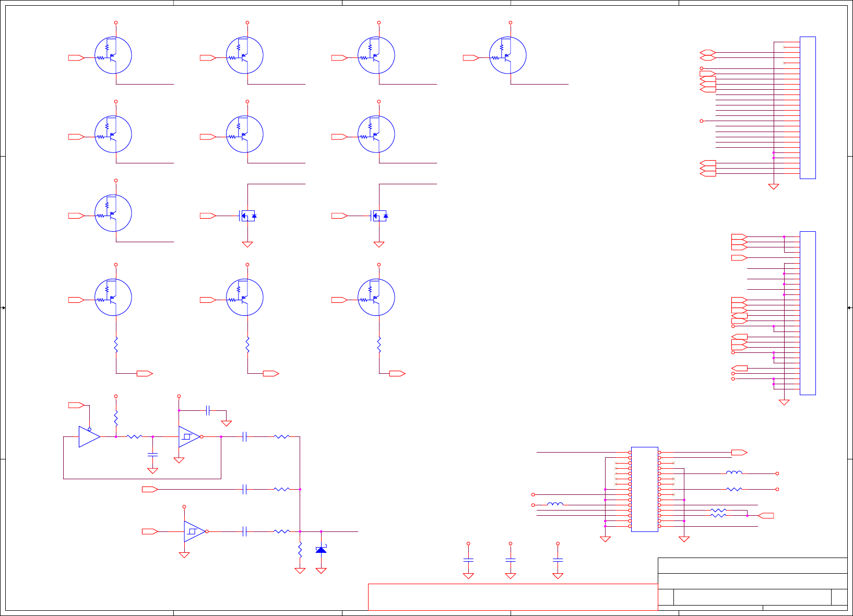Click the middle of three bottom decoupling capacitors

tap(511, 560)
